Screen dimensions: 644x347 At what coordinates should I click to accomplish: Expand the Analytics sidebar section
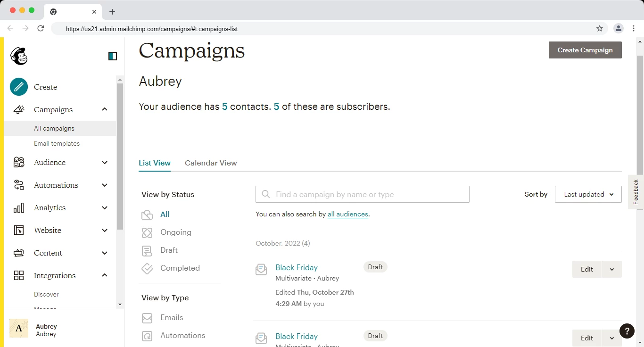[x=105, y=207]
